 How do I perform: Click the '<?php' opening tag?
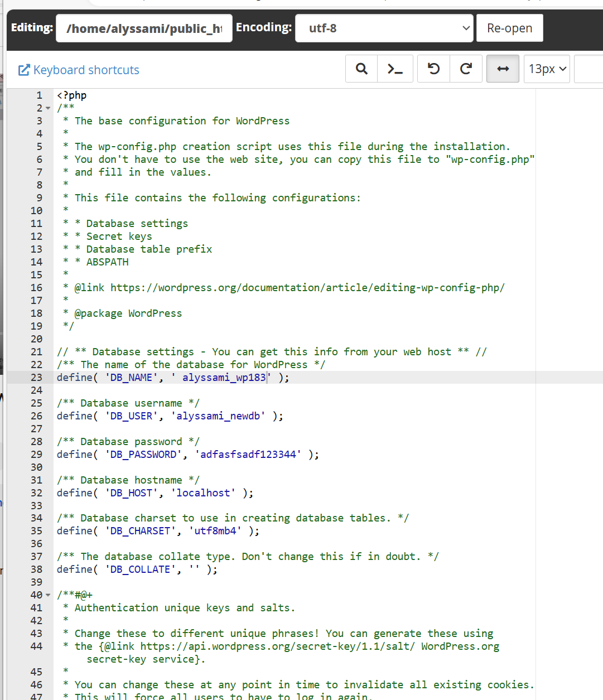[x=71, y=95]
